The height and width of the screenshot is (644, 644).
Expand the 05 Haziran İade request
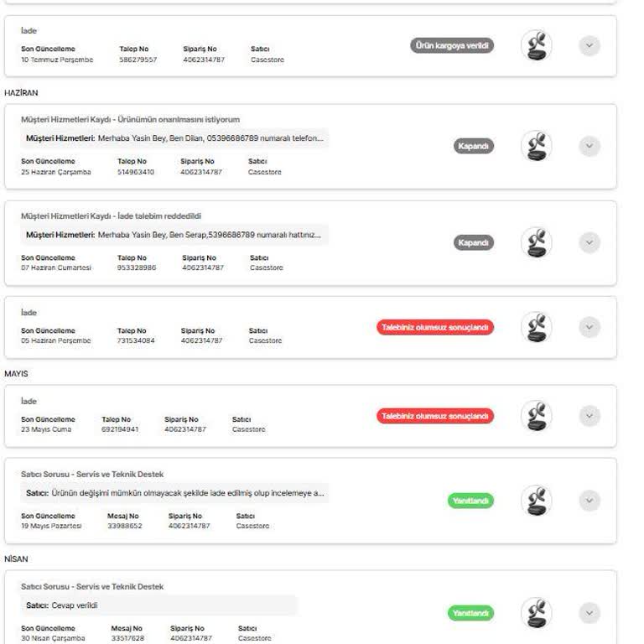(589, 327)
